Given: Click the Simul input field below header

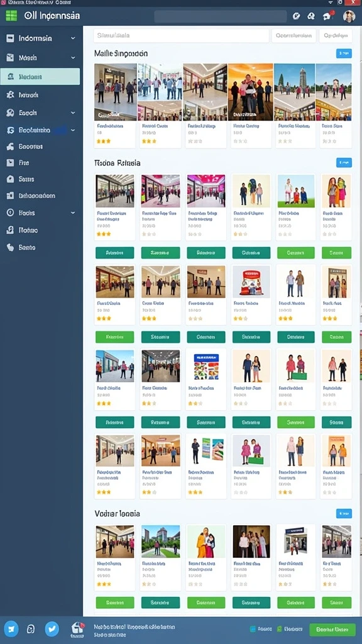Looking at the screenshot, I should [181, 36].
